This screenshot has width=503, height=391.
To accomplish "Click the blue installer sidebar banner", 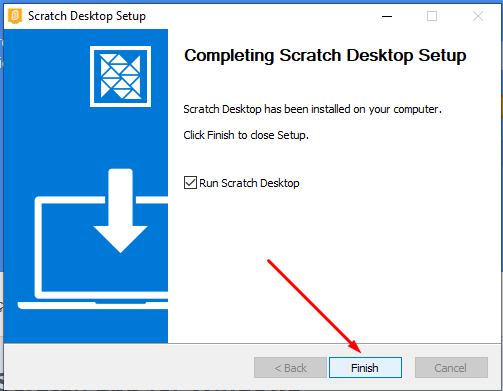I will tap(86, 186).
